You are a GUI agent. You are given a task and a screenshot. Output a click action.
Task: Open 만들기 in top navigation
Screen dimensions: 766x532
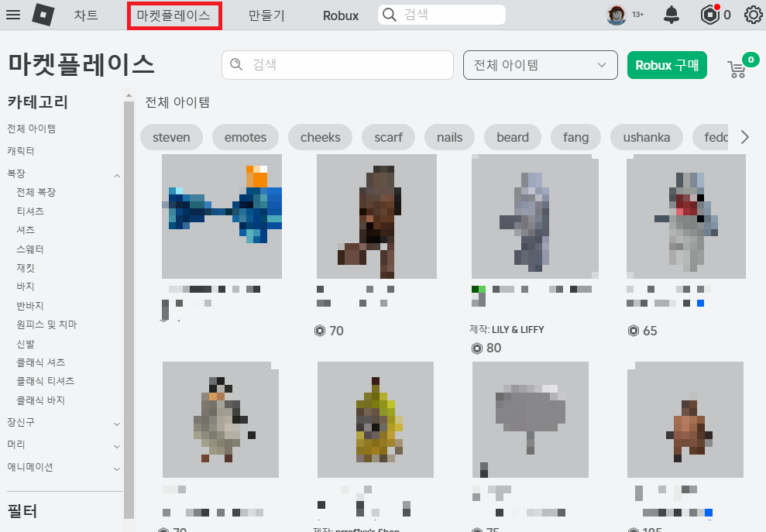[266, 15]
